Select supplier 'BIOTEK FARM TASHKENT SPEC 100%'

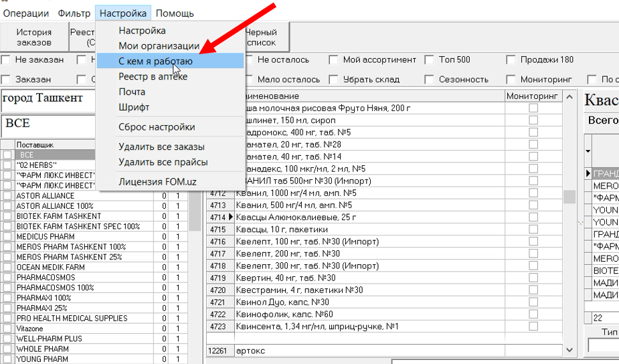pos(84,226)
